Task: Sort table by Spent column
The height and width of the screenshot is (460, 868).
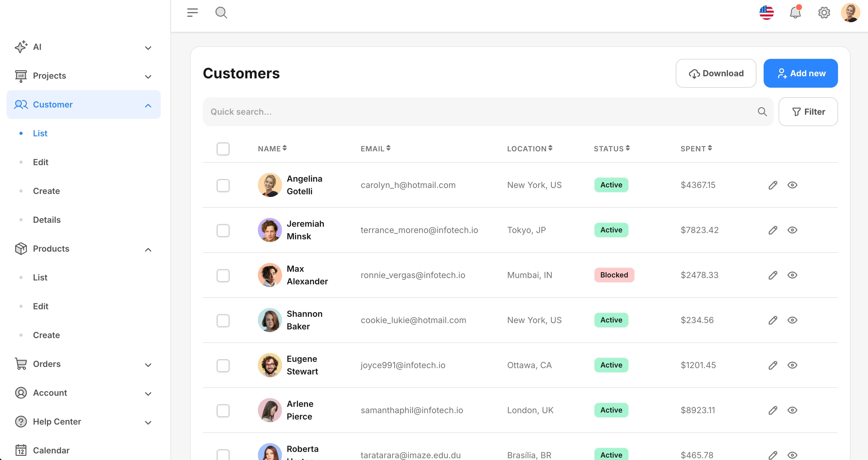Action: click(696, 149)
